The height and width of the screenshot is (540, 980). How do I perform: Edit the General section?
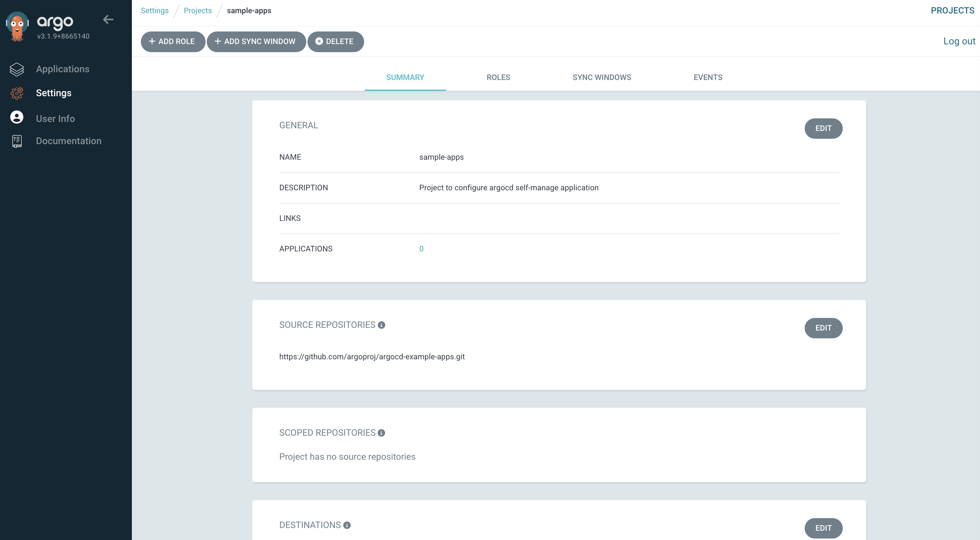pyautogui.click(x=823, y=129)
